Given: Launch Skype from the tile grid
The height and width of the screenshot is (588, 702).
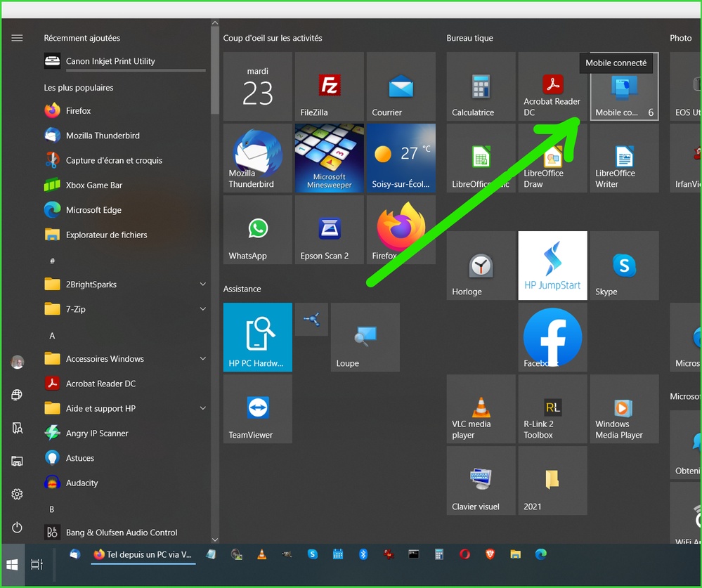Looking at the screenshot, I should 624,266.
